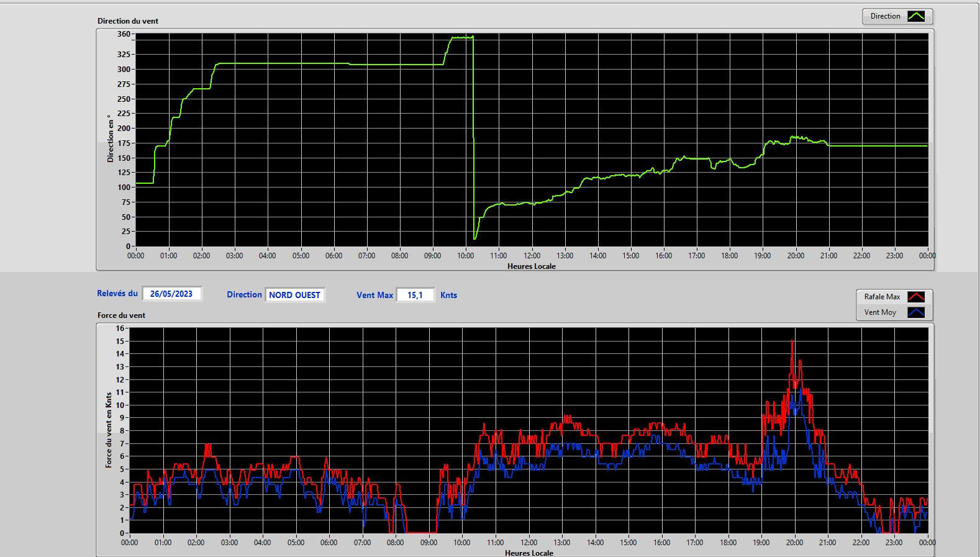The image size is (980, 557).
Task: Click the date field 26/05/2023
Action: click(x=171, y=294)
